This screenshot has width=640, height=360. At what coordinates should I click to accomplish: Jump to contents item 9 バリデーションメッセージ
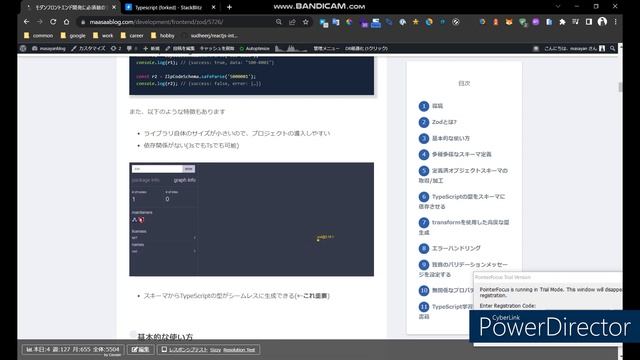coord(463,269)
